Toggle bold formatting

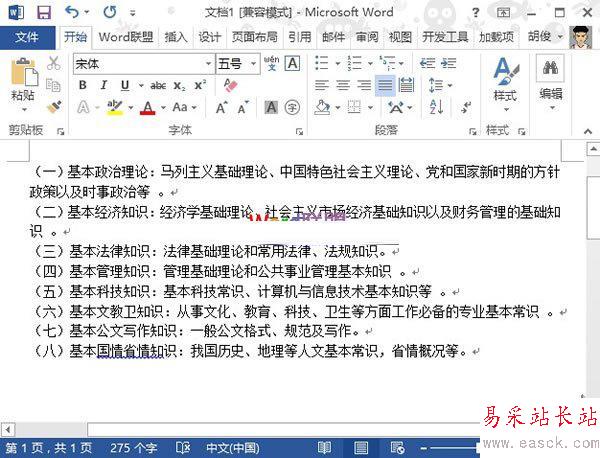point(83,85)
